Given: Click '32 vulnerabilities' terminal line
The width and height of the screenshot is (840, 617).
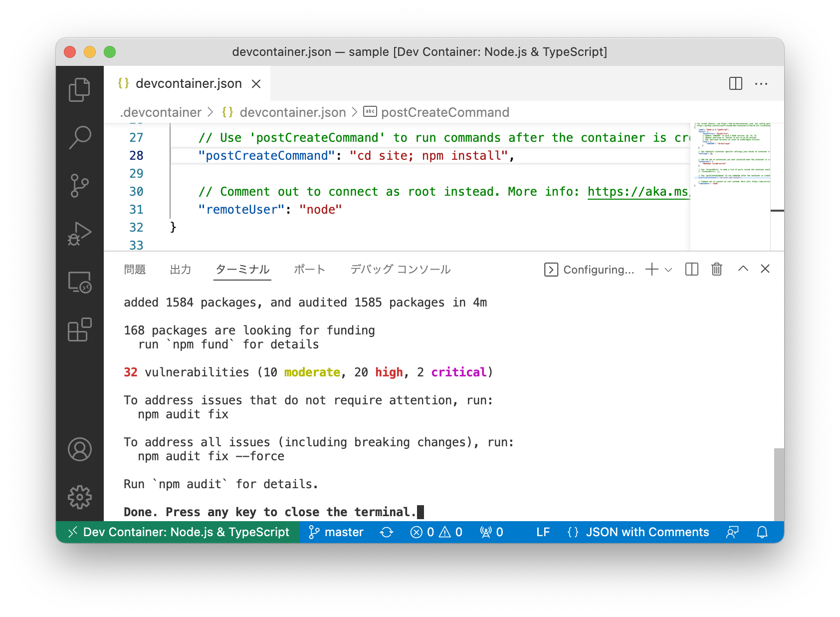Looking at the screenshot, I should click(308, 372).
